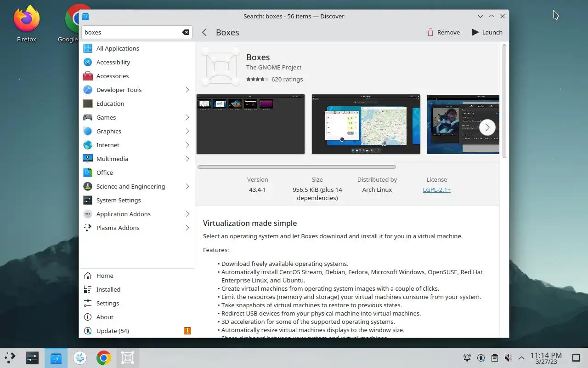Open the Science and Engineering icon
Screen dimensions: 588x368
pos(88,186)
